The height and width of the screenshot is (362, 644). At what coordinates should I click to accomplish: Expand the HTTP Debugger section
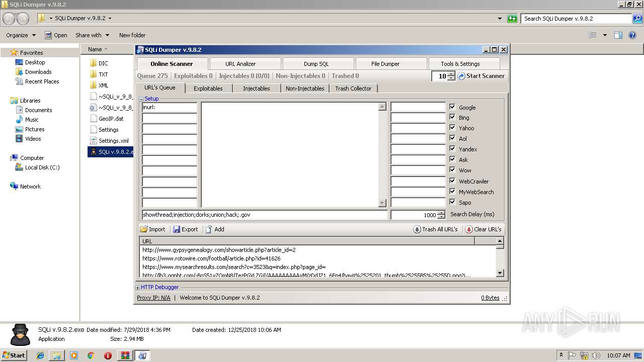[x=138, y=288]
